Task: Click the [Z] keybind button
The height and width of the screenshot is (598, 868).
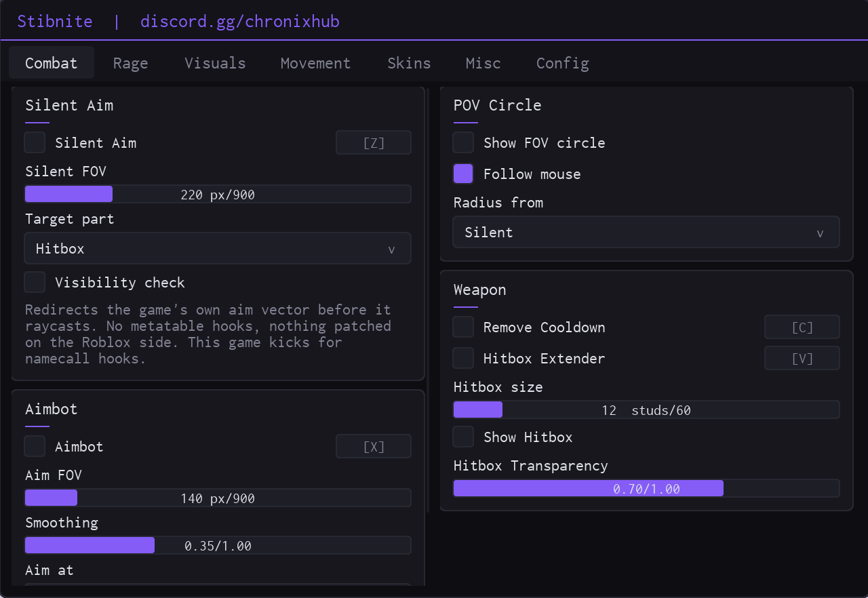Action: [374, 143]
